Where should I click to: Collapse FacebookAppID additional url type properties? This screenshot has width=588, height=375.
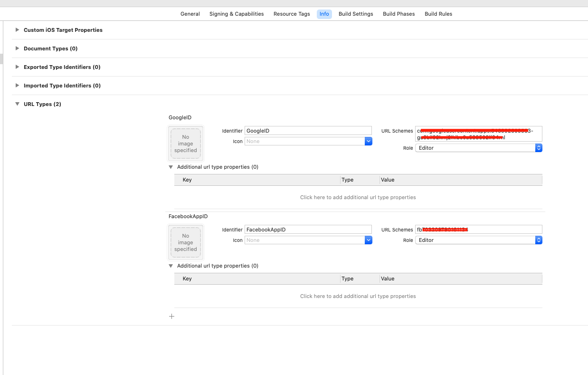point(171,266)
